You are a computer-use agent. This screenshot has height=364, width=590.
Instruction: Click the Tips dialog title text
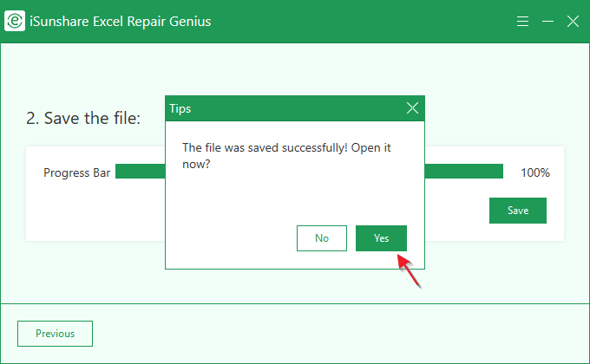[180, 109]
